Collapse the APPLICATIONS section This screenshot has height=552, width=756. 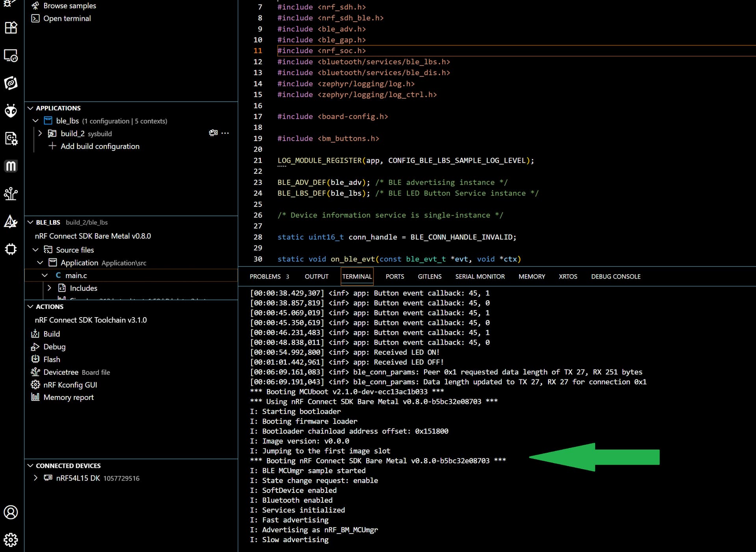[30, 108]
